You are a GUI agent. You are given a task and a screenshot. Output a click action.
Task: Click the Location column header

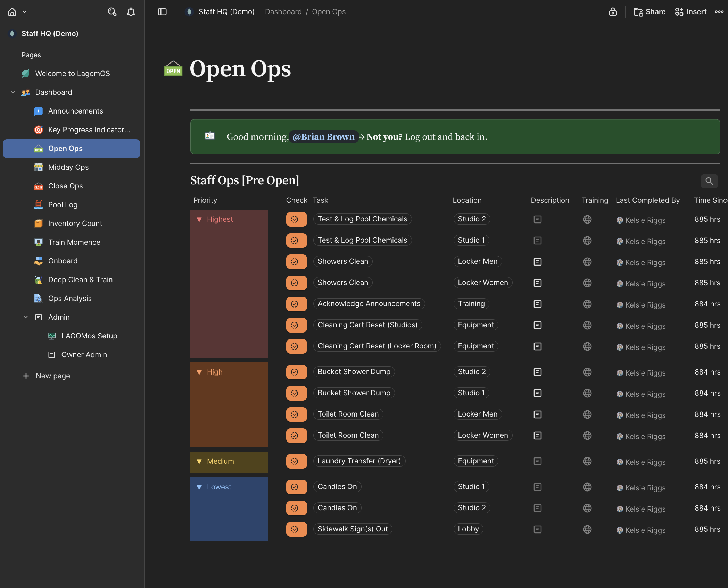467,200
